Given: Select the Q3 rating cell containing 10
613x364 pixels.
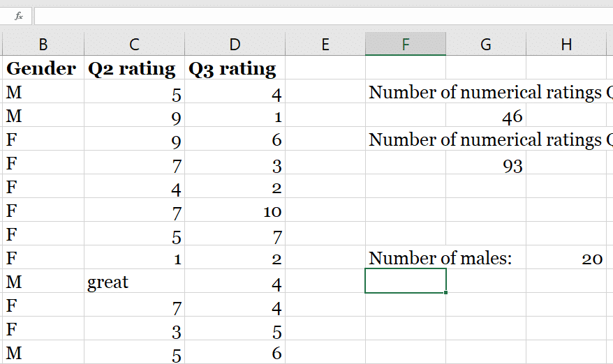Looking at the screenshot, I should (235, 211).
